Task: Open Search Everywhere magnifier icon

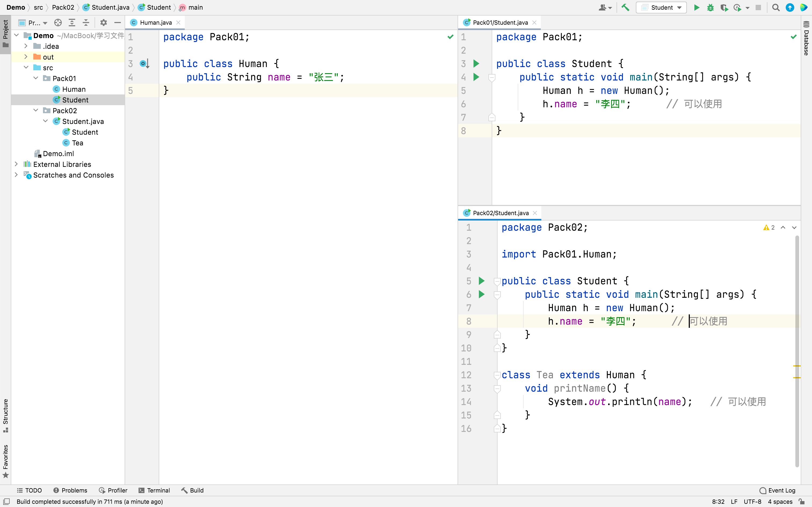Action: [775, 8]
